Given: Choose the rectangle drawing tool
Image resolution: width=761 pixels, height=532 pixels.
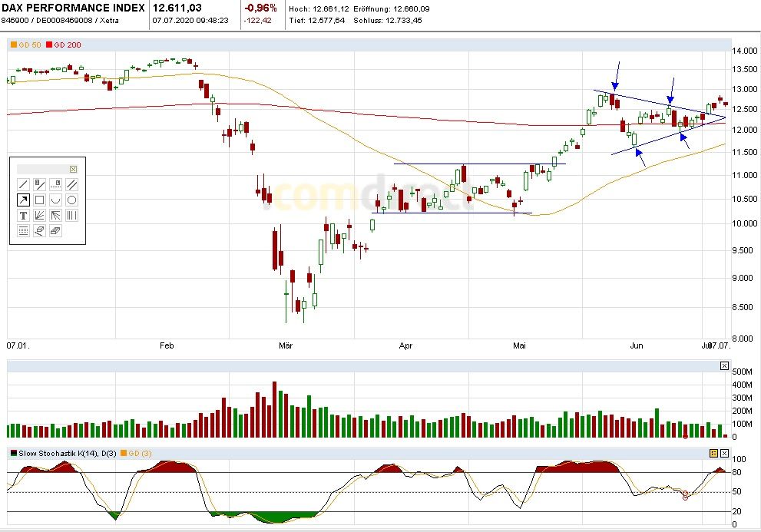Looking at the screenshot, I should pyautogui.click(x=39, y=200).
